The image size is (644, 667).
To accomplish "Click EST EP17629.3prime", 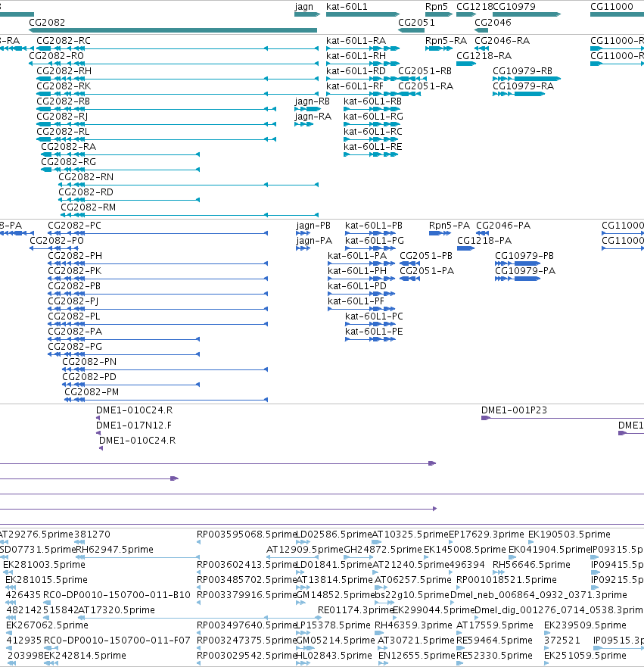I will coord(487,535).
